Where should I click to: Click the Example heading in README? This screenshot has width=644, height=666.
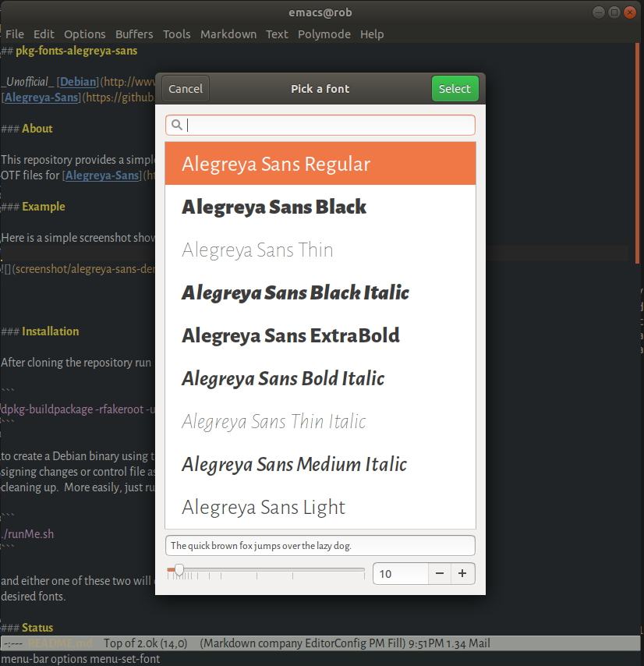pyautogui.click(x=44, y=207)
